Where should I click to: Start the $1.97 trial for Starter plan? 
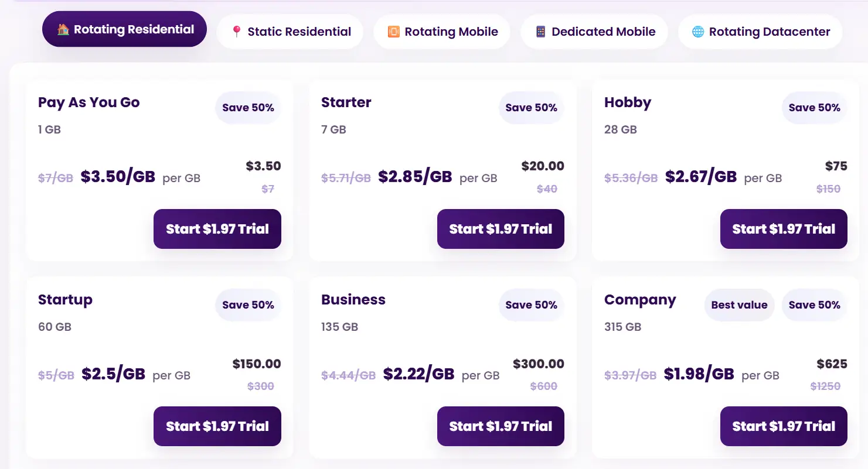[501, 229]
